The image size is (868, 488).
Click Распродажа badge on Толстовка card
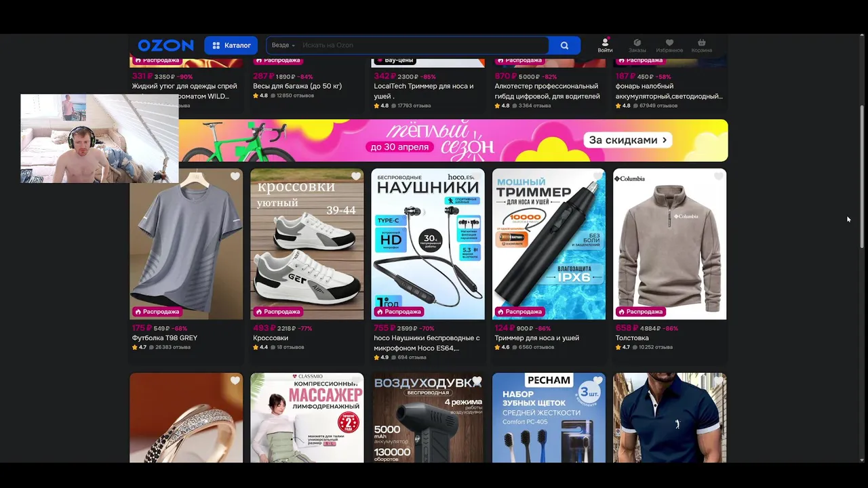[640, 312]
